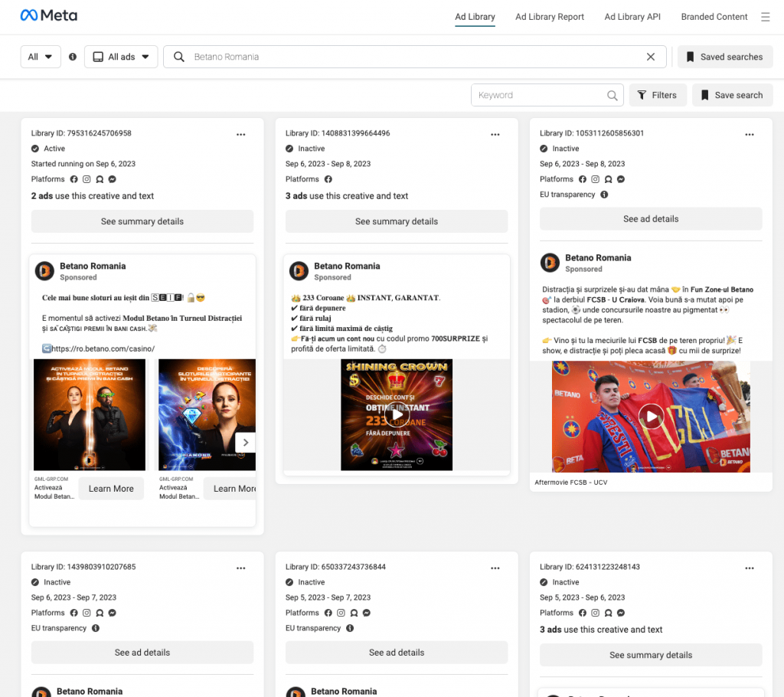Click the Save search button
The width and height of the screenshot is (784, 697).
coord(732,95)
